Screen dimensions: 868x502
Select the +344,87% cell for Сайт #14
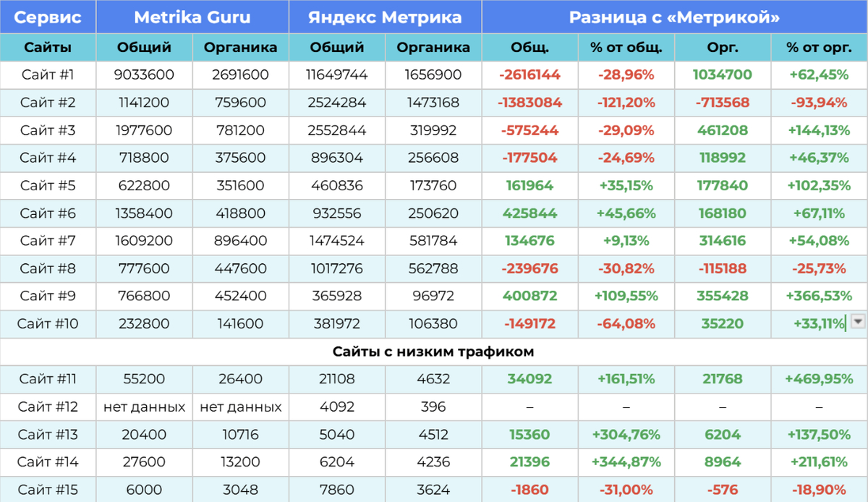626,462
